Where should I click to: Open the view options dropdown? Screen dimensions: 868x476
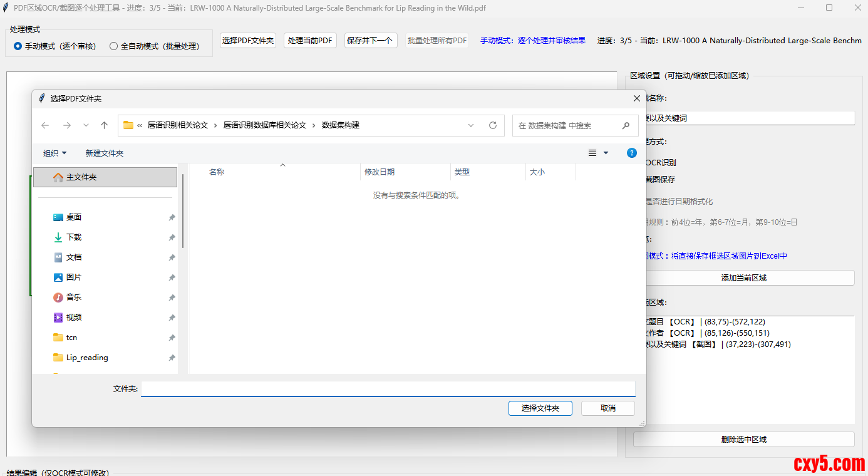point(605,153)
